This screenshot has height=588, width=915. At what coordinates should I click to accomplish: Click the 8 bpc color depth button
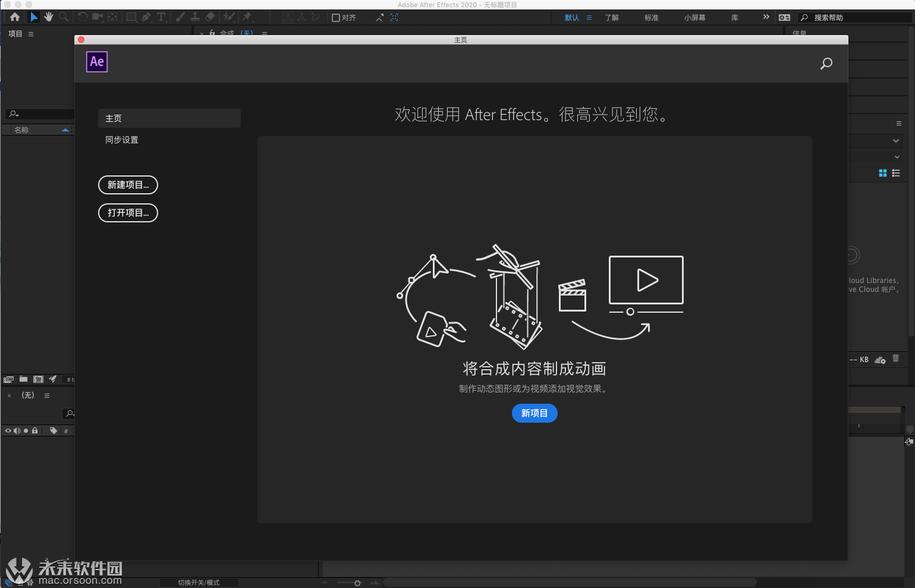pyautogui.click(x=69, y=379)
